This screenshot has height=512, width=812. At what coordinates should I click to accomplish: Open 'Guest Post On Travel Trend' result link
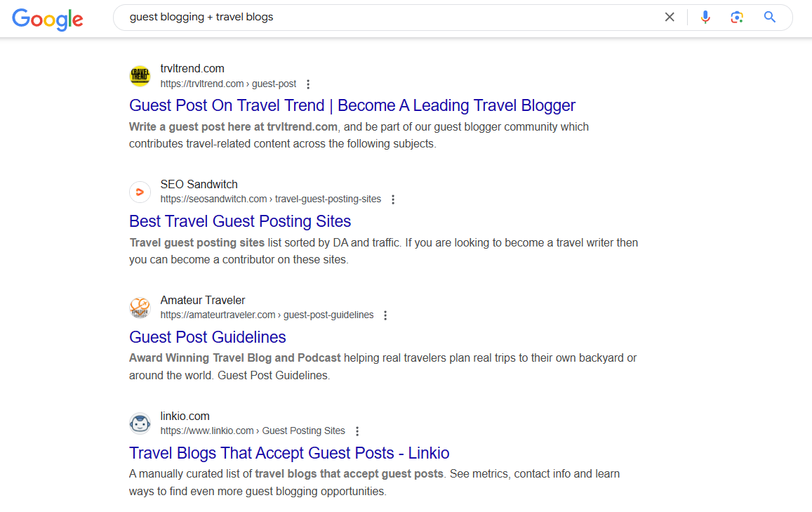pos(352,105)
